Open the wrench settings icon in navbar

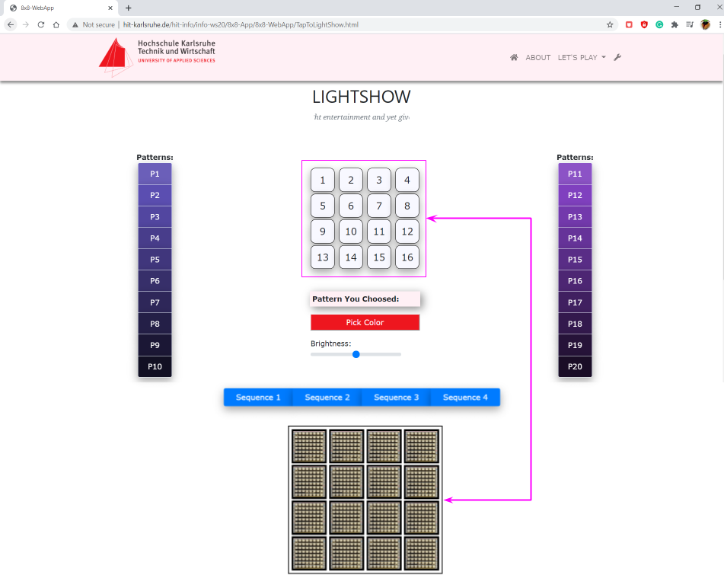tap(617, 58)
